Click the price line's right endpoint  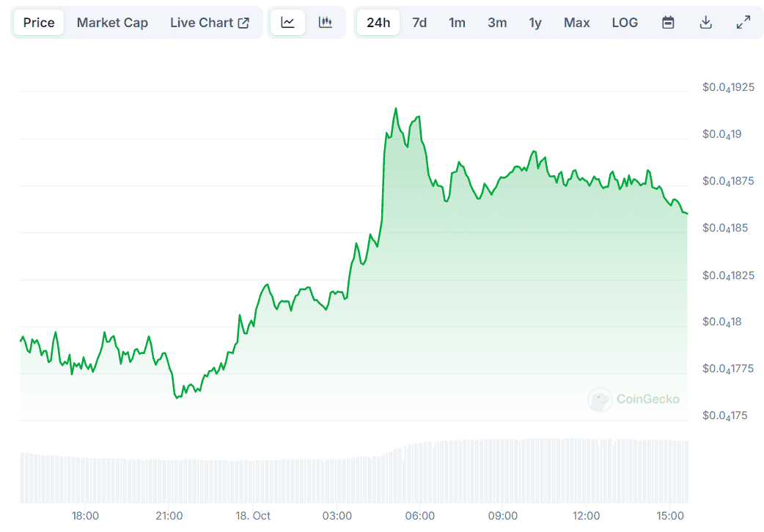[x=687, y=213]
